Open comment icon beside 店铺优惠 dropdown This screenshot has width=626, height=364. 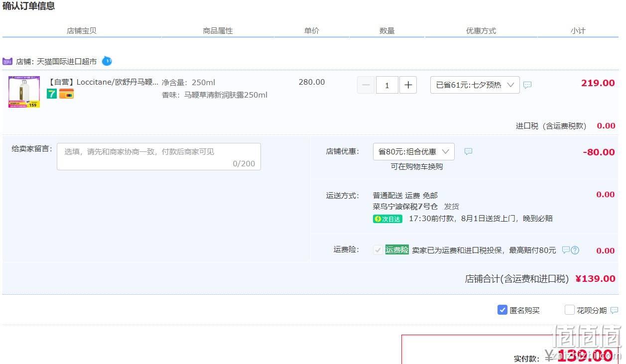click(468, 152)
